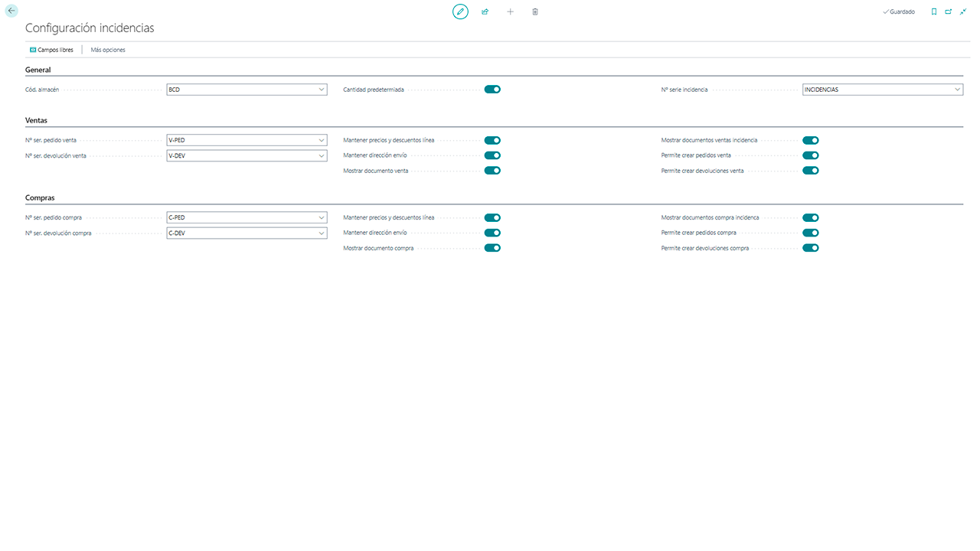Collapse the Ventas section header
Screen dimensions: 980x551
[37, 120]
